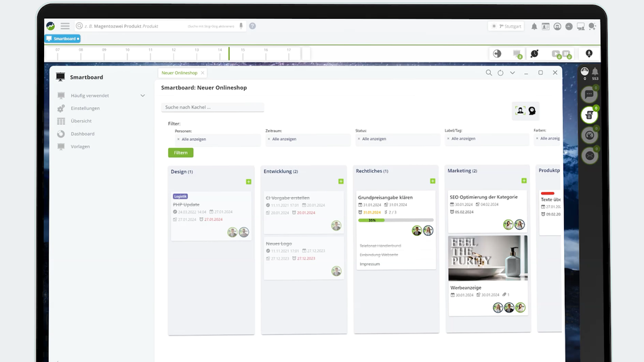This screenshot has height=362, width=644.
Task: Click the location pin icon
Action: pos(589,54)
